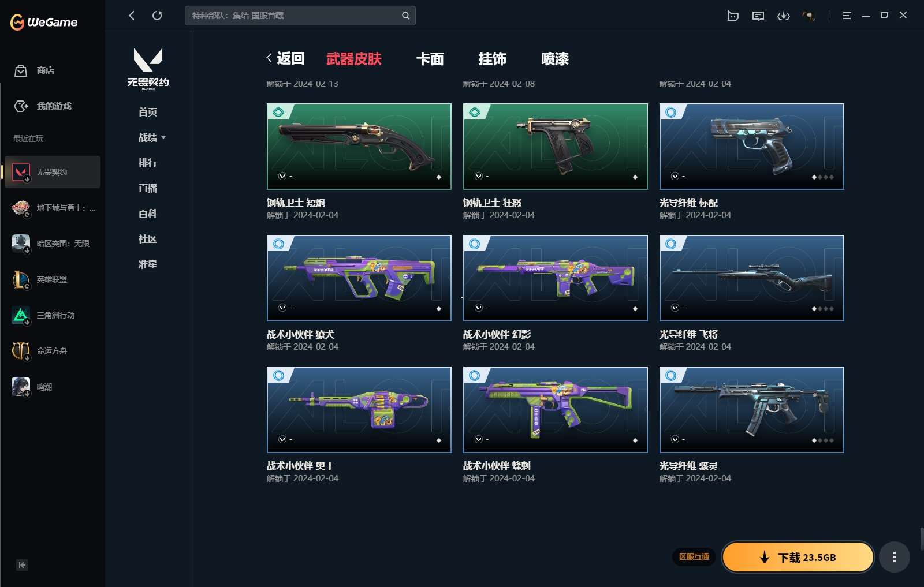Click the 区服互通 badge
The height and width of the screenshot is (587, 924).
point(694,557)
